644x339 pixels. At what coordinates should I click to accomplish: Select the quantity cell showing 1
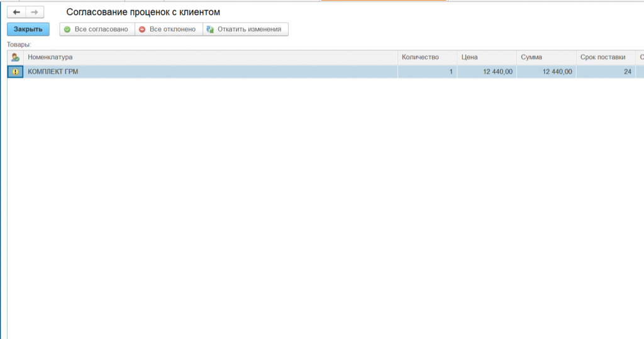[427, 72]
